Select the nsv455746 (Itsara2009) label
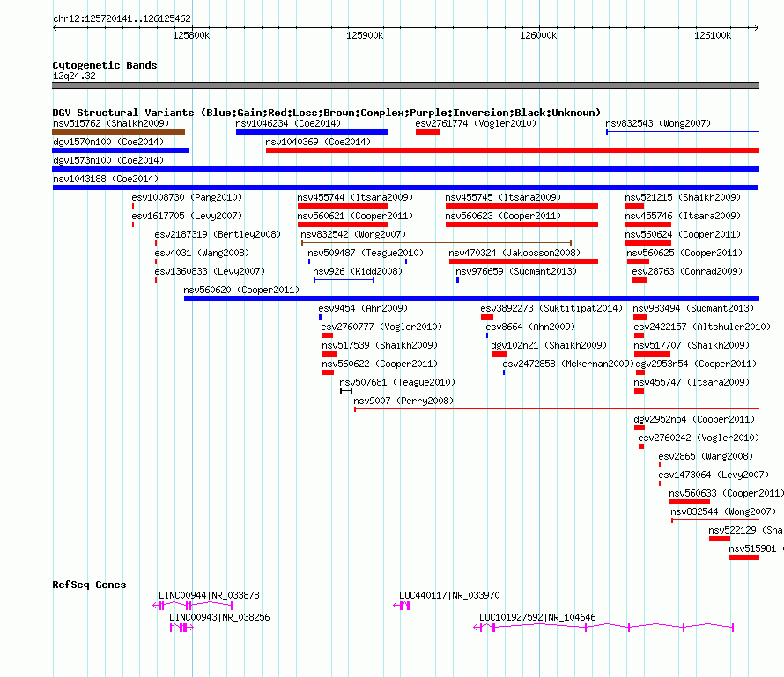This screenshot has height=677, width=784. [x=683, y=216]
